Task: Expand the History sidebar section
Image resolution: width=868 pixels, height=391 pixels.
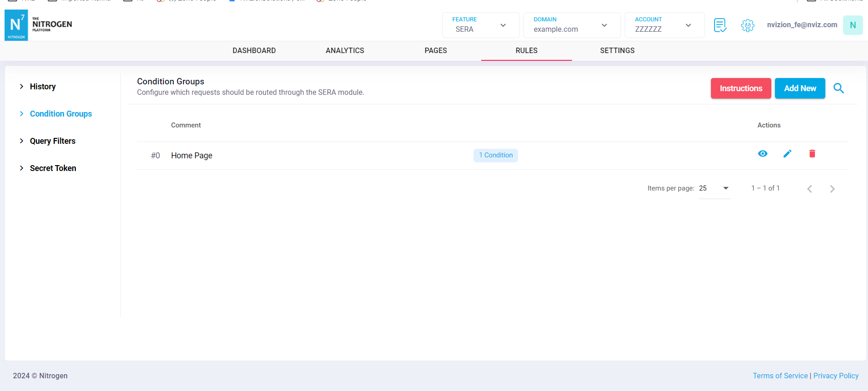Action: pyautogui.click(x=43, y=87)
